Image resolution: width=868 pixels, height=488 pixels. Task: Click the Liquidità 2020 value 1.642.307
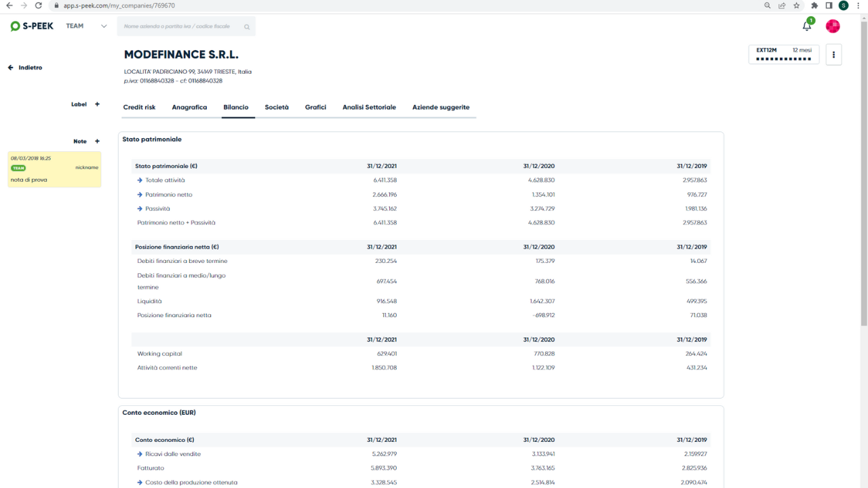(542, 301)
